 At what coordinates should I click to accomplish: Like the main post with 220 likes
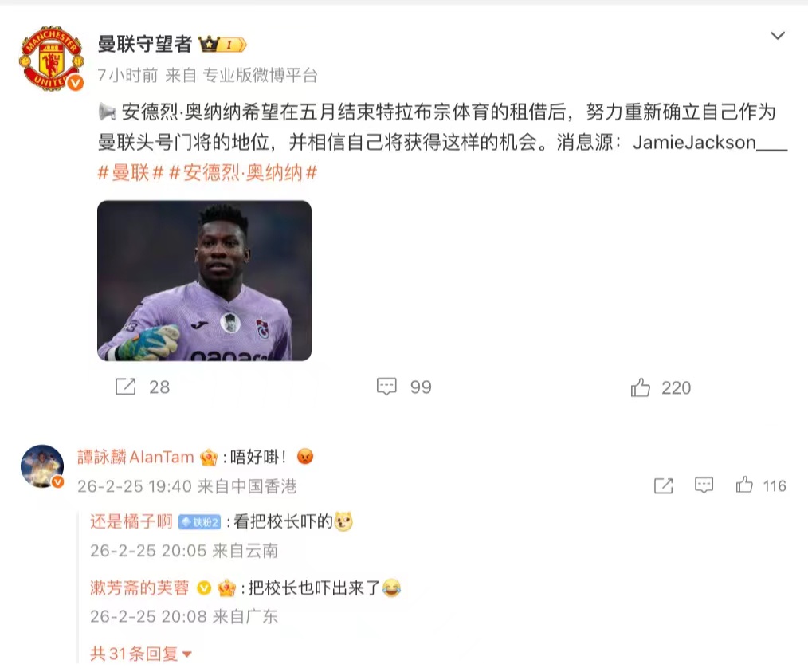click(641, 387)
